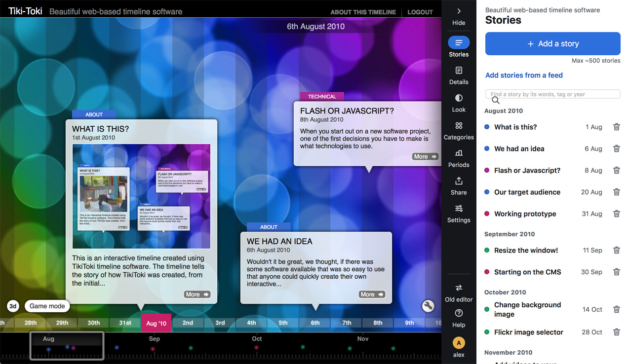Viewport: 629px width, 364px height.
Task: Click the Tiki-Toki logo title
Action: [x=25, y=11]
